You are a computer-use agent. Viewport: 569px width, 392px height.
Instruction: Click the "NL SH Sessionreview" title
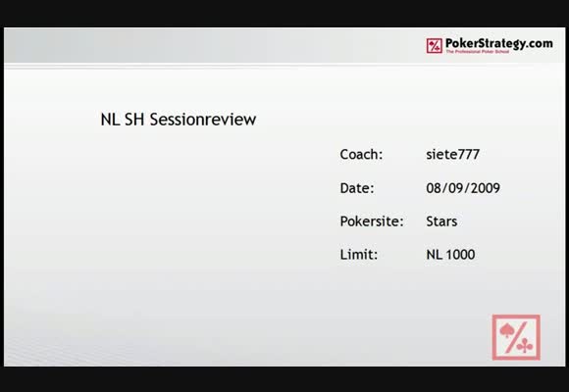point(179,120)
